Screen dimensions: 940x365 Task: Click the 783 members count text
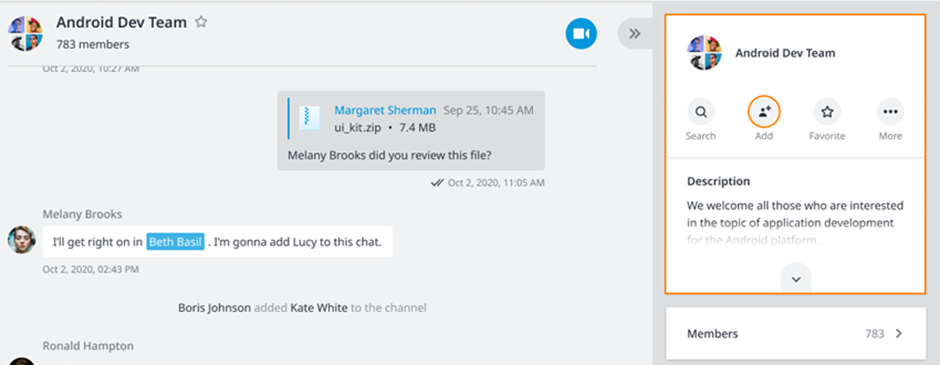coord(92,44)
